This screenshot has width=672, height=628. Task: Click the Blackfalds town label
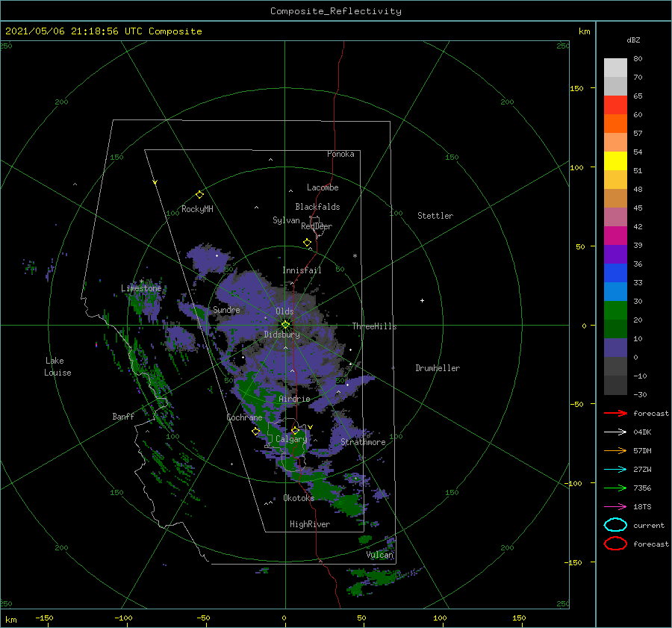(x=317, y=207)
